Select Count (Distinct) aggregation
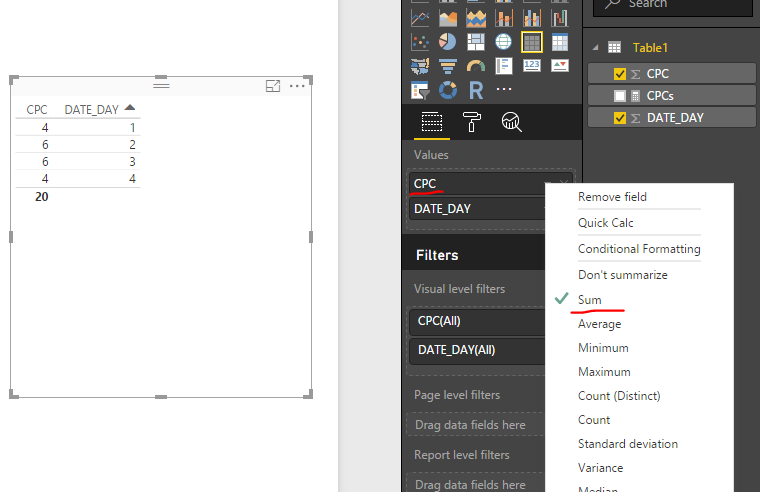The image size is (760, 492). pyautogui.click(x=619, y=396)
